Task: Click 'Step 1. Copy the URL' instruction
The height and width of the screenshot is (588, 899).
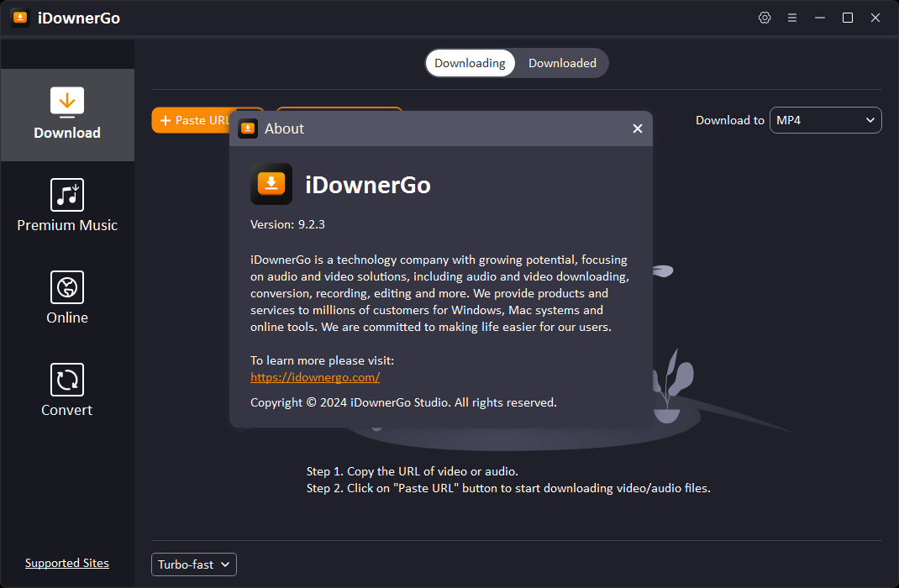Action: tap(413, 471)
